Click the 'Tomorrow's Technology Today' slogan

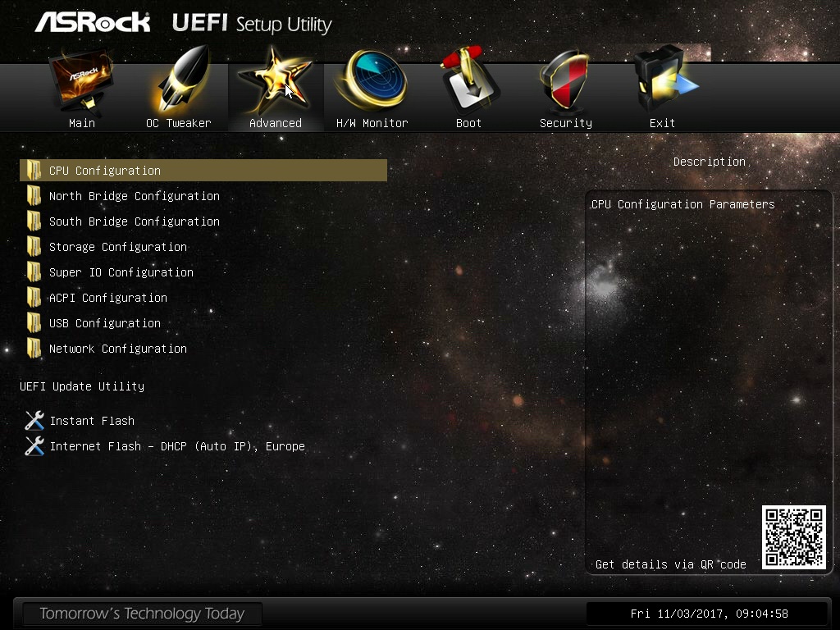pyautogui.click(x=142, y=614)
